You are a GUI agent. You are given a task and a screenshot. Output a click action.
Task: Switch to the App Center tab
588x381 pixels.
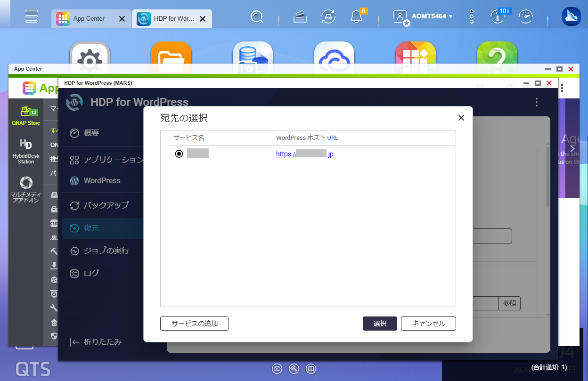tap(90, 19)
